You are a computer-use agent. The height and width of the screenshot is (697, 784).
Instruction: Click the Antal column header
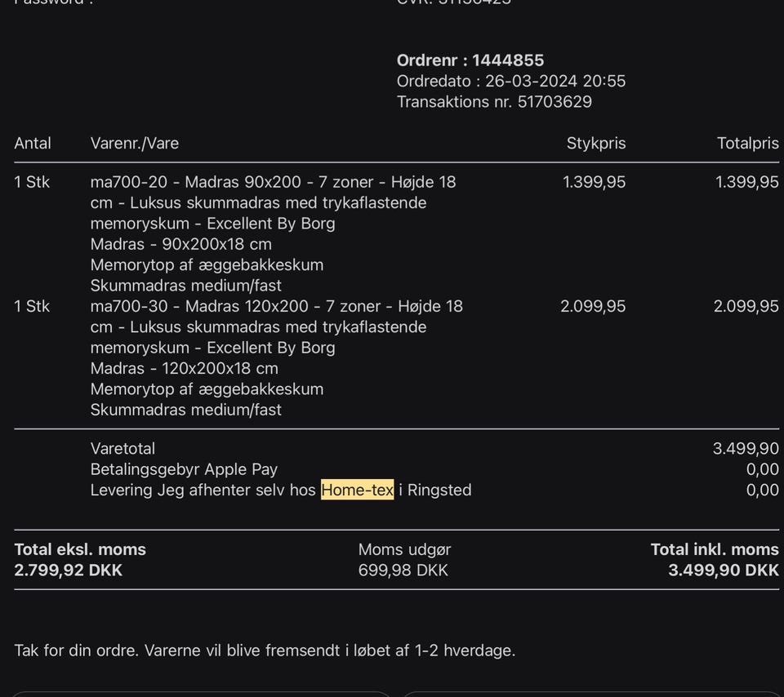pyautogui.click(x=33, y=143)
